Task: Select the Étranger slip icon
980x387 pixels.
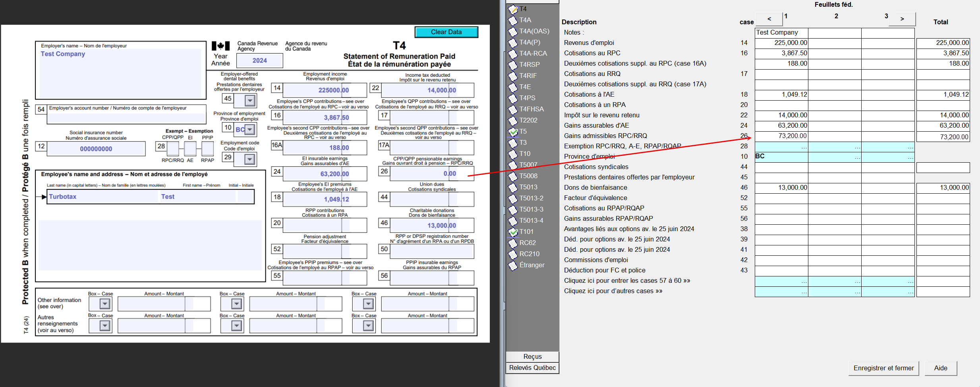Action: point(513,265)
